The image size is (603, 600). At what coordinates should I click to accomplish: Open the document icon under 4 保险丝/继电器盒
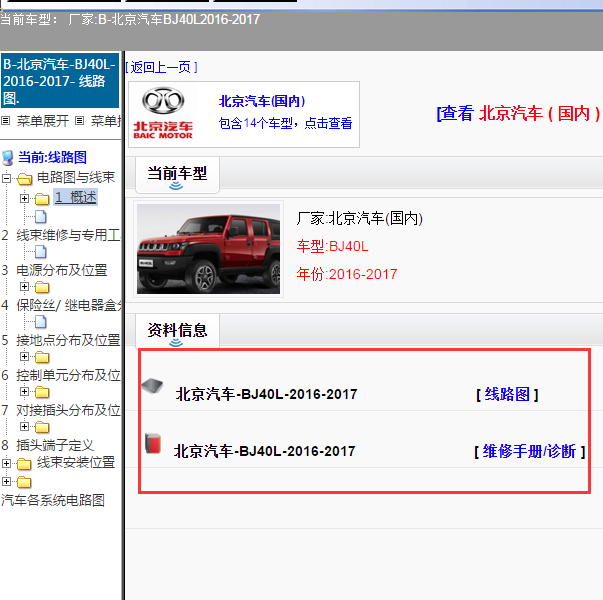pyautogui.click(x=41, y=322)
